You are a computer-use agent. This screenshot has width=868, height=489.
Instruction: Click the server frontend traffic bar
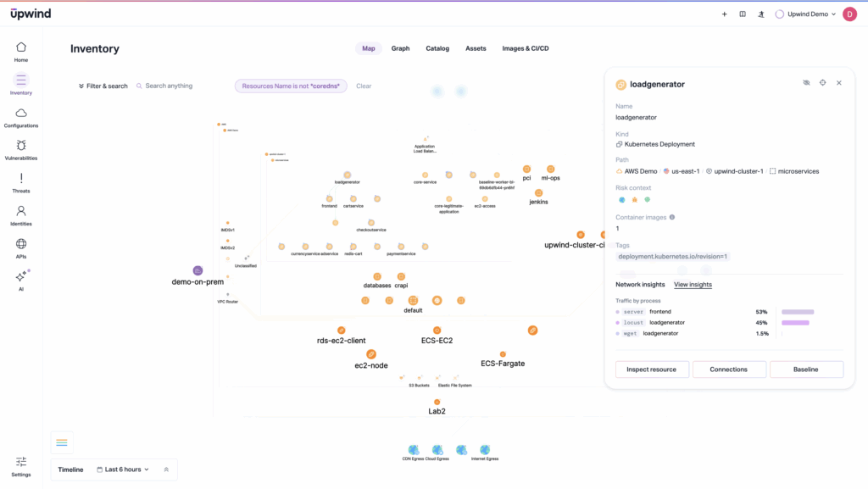pyautogui.click(x=798, y=312)
